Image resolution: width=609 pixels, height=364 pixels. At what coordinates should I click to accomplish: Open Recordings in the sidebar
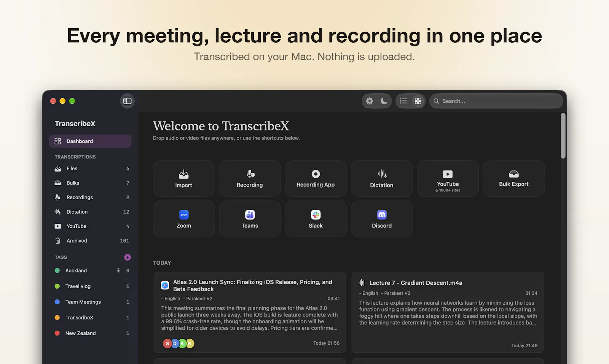[x=90, y=197]
